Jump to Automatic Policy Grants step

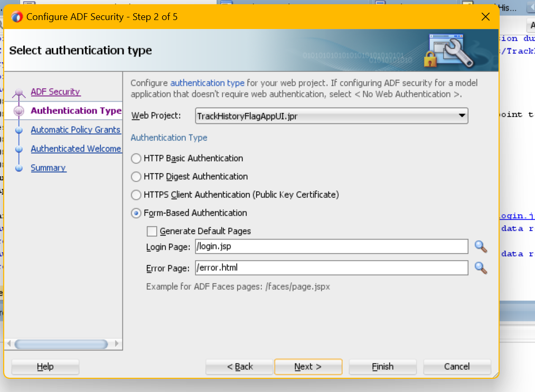pos(76,130)
